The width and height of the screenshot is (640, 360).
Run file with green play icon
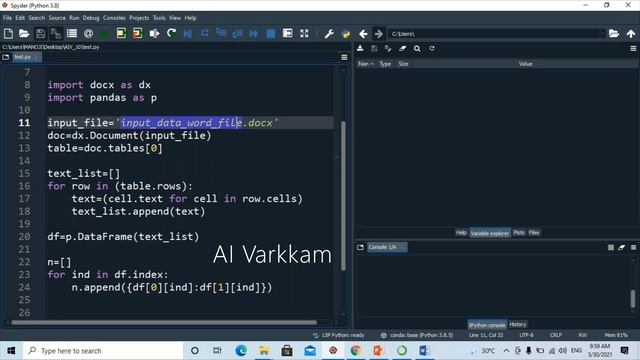click(x=104, y=33)
